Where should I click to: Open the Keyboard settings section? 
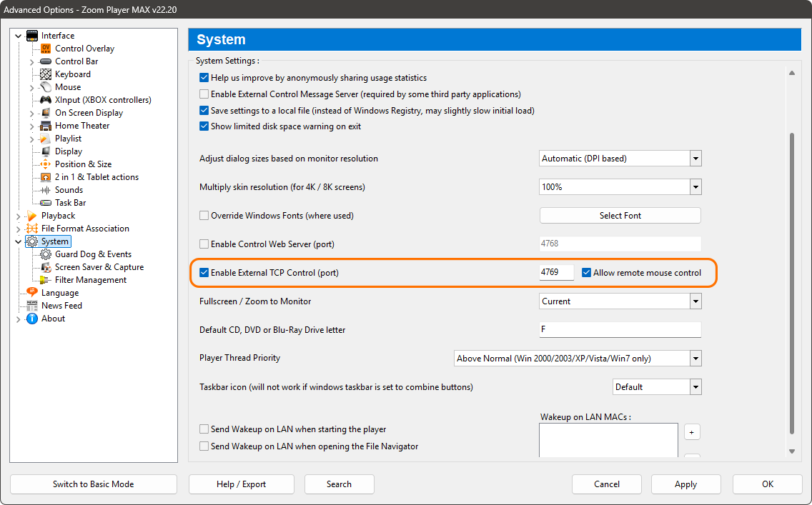tap(44, 74)
